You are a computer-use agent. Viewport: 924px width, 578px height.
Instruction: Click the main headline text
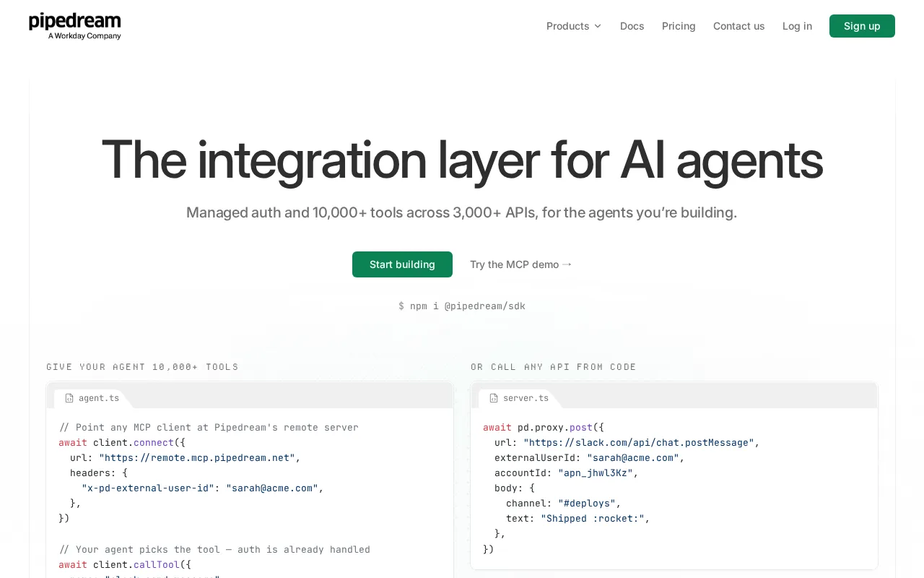pyautogui.click(x=462, y=159)
